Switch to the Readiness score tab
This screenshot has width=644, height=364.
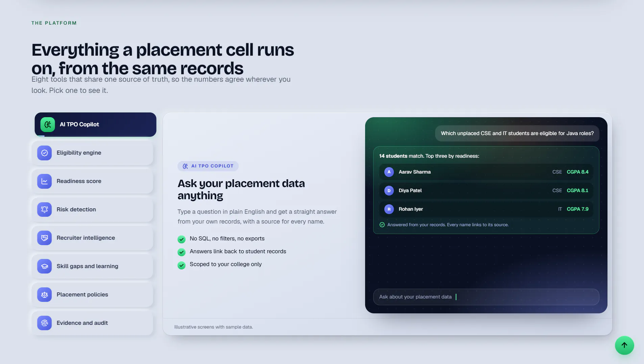click(x=92, y=181)
